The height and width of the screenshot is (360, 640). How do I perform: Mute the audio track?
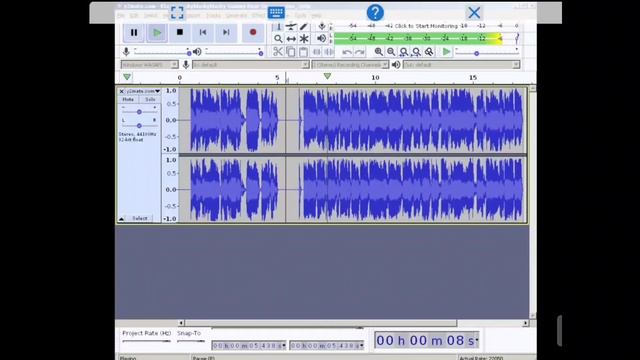(128, 100)
